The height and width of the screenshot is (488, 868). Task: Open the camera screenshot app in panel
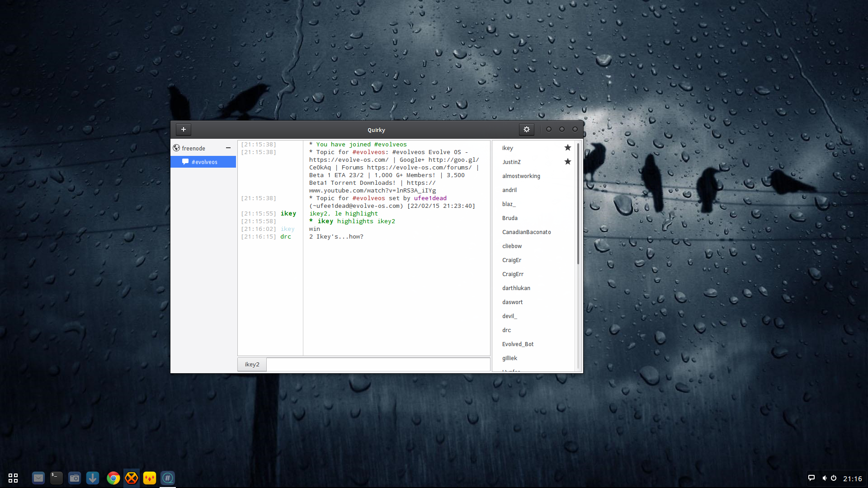coord(75,478)
